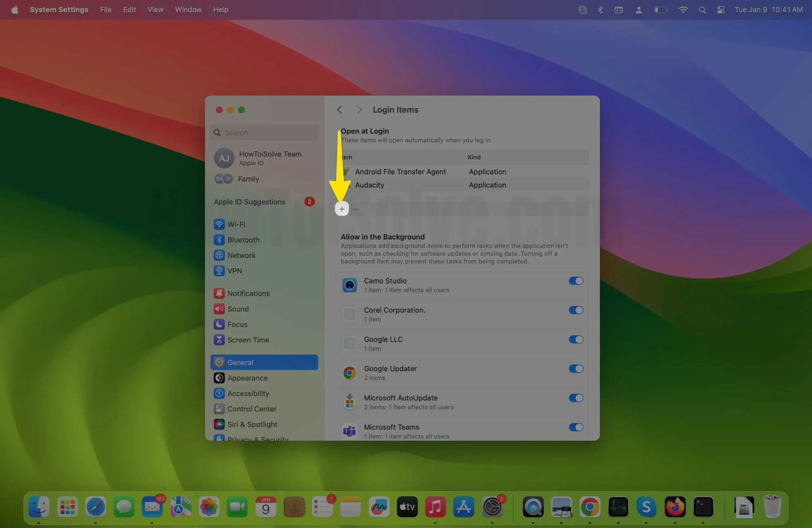Select Screen Time in sidebar
Viewport: 812px width, 528px height.
pos(248,339)
